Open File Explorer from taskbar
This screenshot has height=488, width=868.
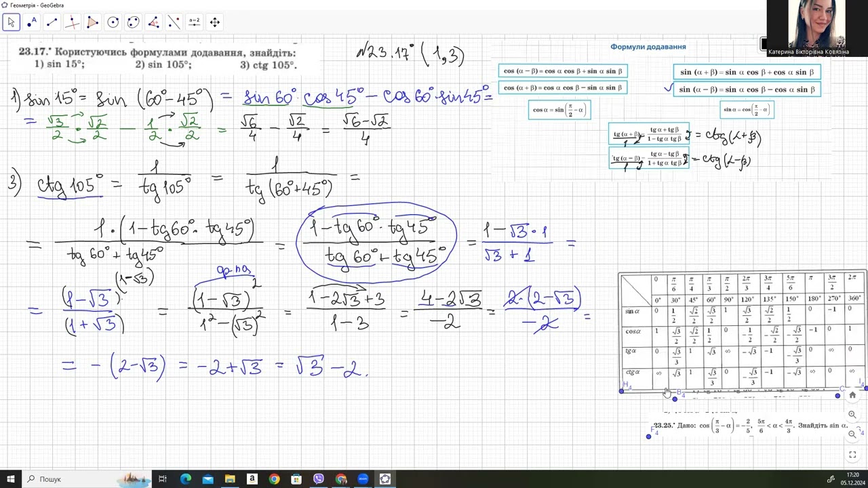[x=230, y=479]
